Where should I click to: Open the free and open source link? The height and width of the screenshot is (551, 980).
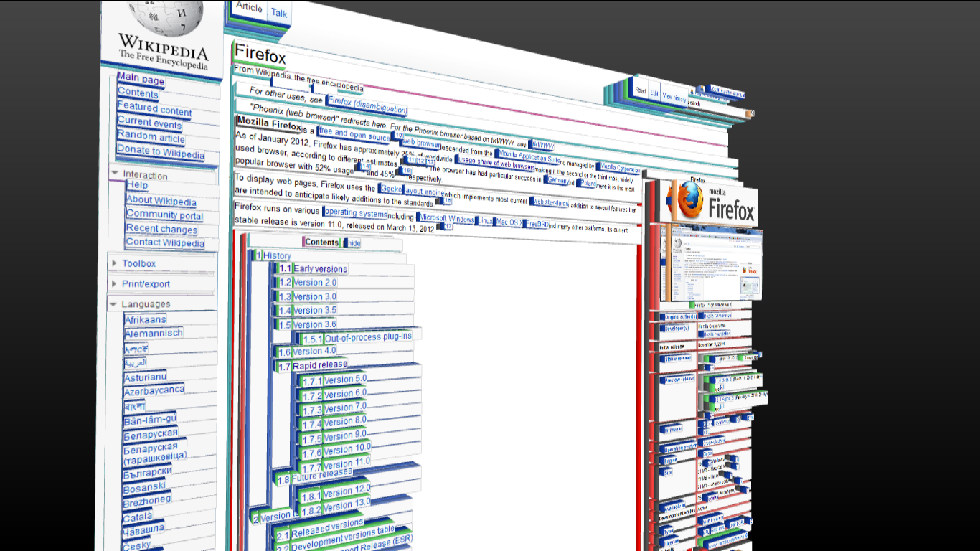pos(355,133)
